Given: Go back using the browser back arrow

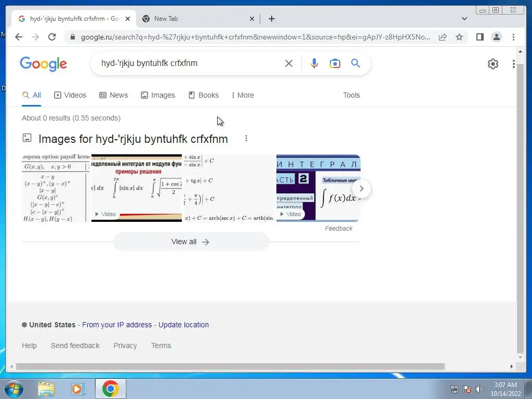Looking at the screenshot, I should point(19,37).
